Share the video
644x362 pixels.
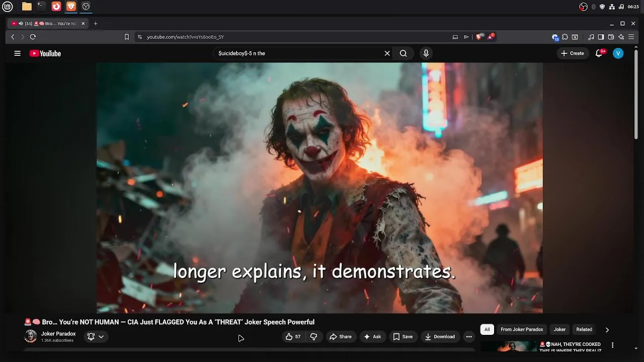click(340, 337)
